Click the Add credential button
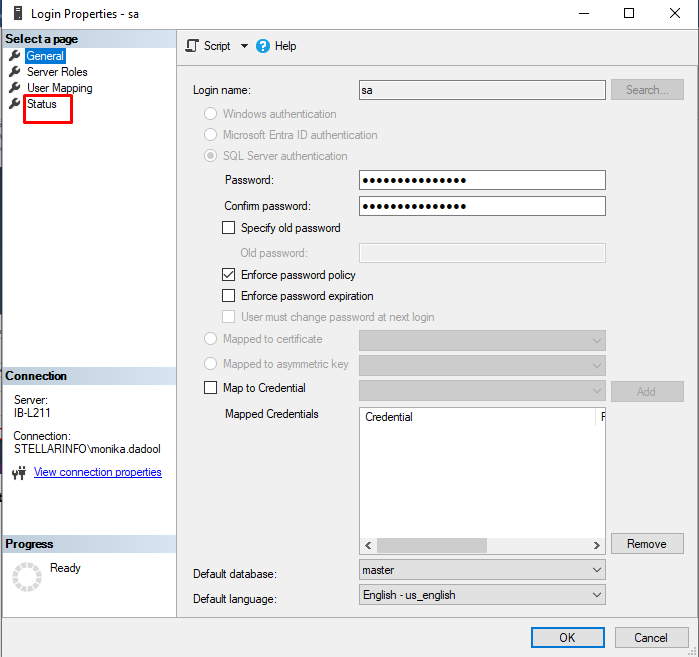This screenshot has width=699, height=657. click(647, 391)
